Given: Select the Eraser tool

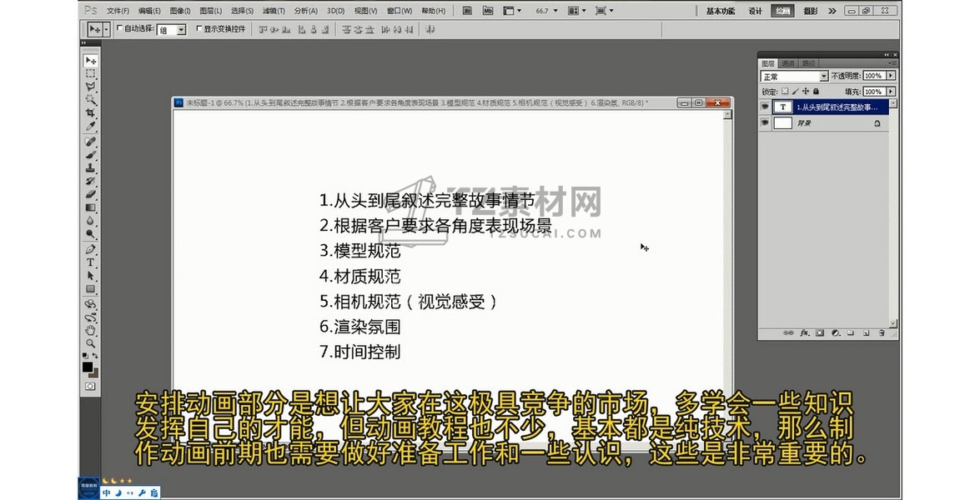Looking at the screenshot, I should 91,194.
